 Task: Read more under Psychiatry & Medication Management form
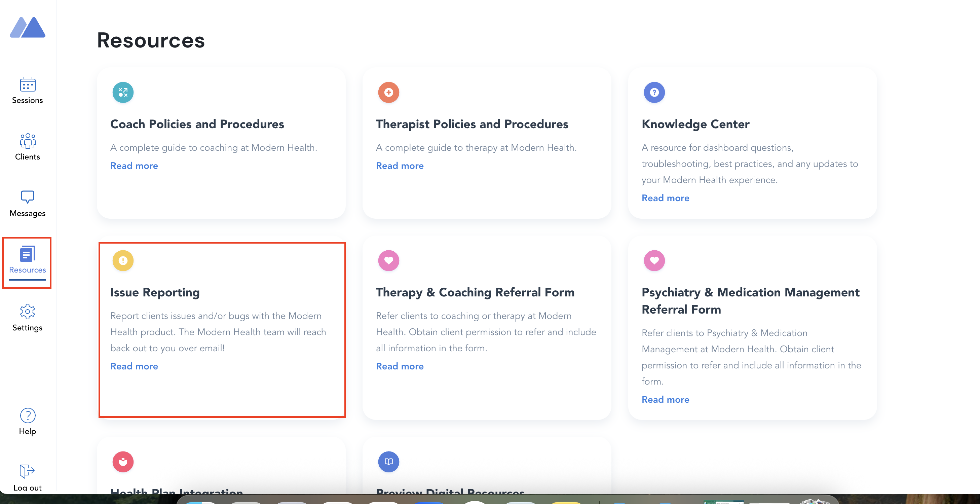click(665, 400)
